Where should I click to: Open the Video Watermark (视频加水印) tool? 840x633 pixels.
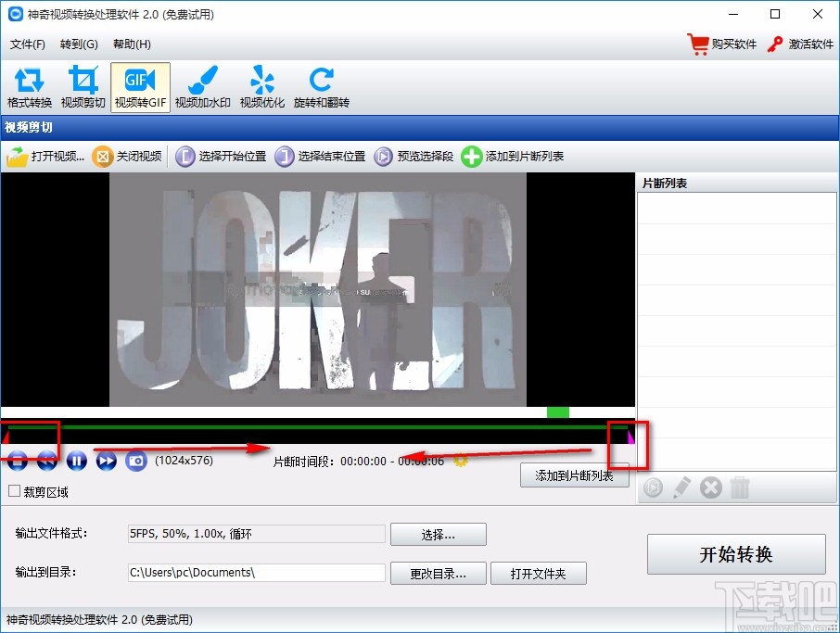click(x=203, y=87)
